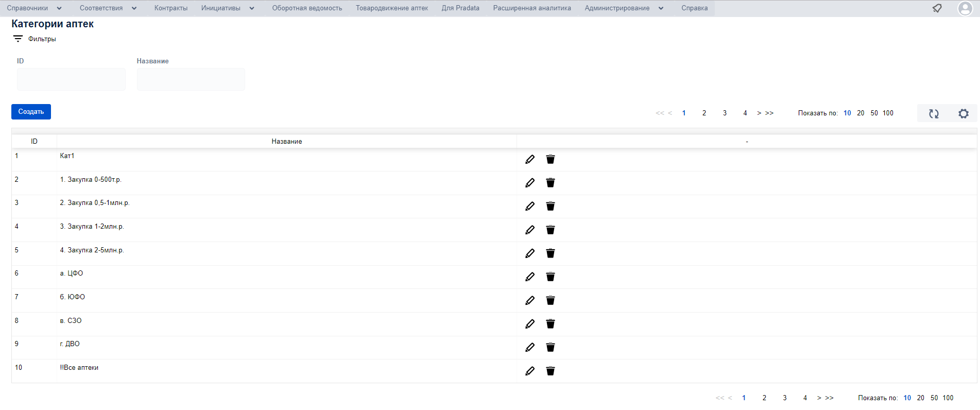Delete the 'в. СЗО' category

551,324
